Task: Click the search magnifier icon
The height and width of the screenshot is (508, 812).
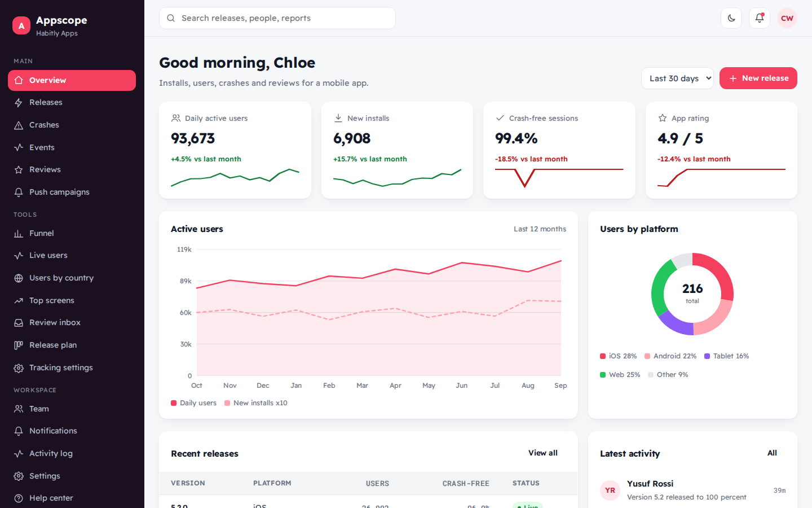Action: 171,18
